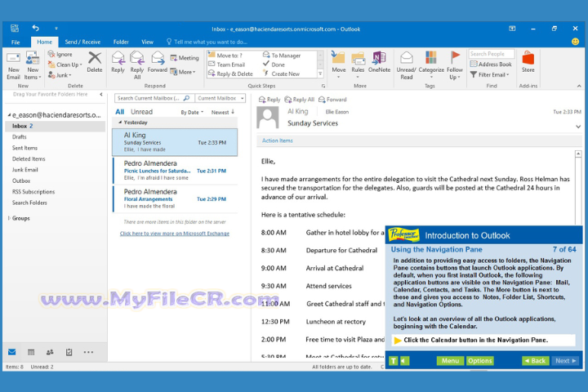
Task: Open the Sent Items folder
Action: pyautogui.click(x=24, y=148)
